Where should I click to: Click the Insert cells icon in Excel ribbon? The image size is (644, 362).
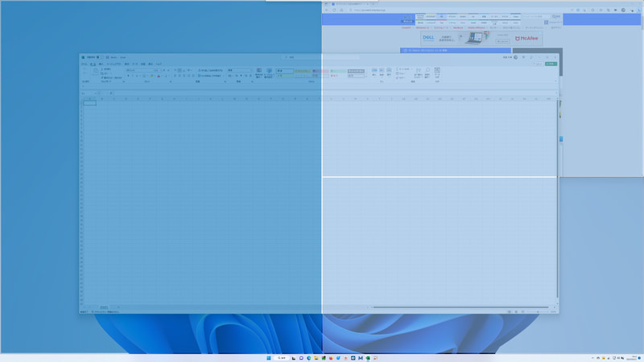point(374,72)
